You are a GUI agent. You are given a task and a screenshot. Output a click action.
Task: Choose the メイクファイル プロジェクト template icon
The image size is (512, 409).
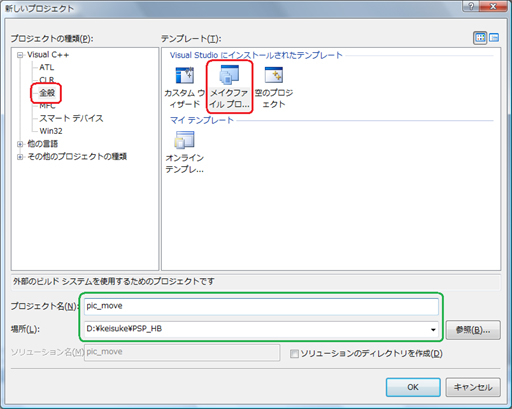click(229, 75)
